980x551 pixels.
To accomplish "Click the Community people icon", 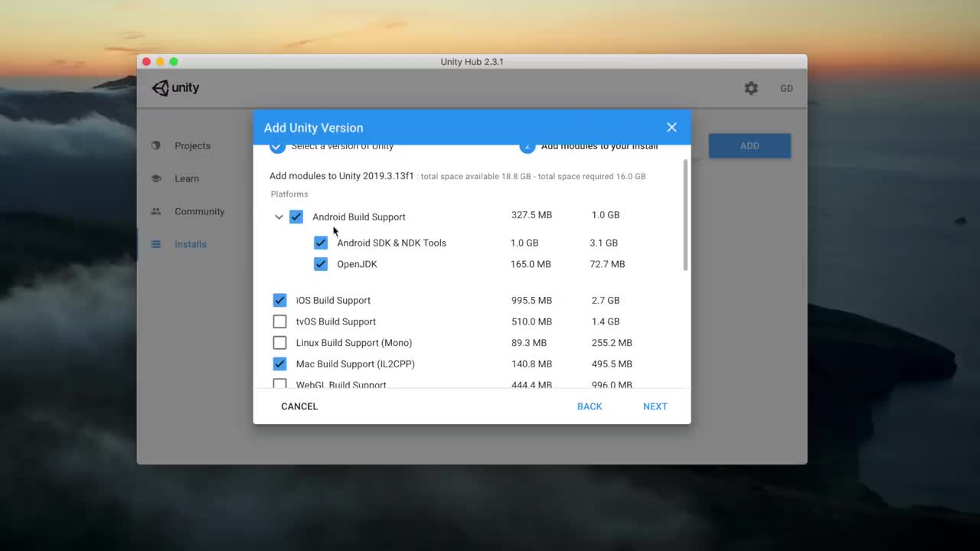I will pos(156,211).
